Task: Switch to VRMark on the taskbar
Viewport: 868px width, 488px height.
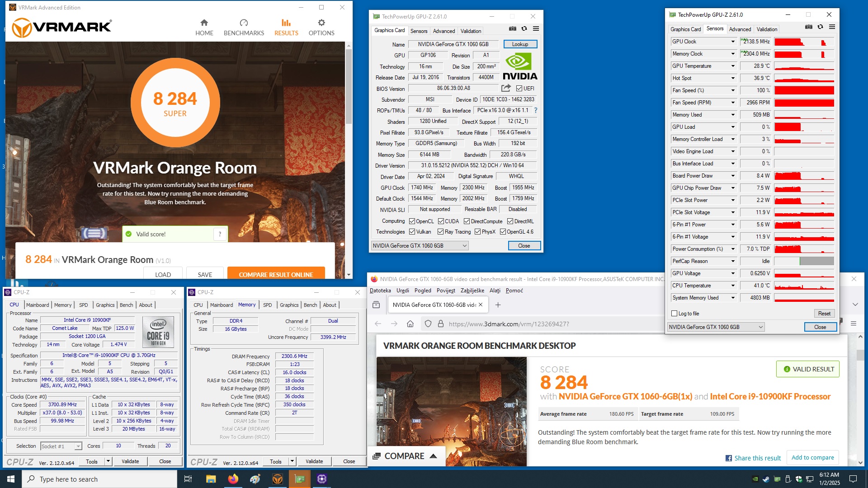Action: point(278,479)
